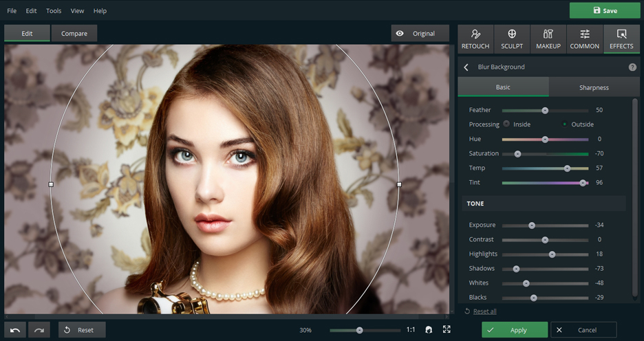This screenshot has width=644, height=341.
Task: Select the Inside processing radio button
Action: click(506, 124)
